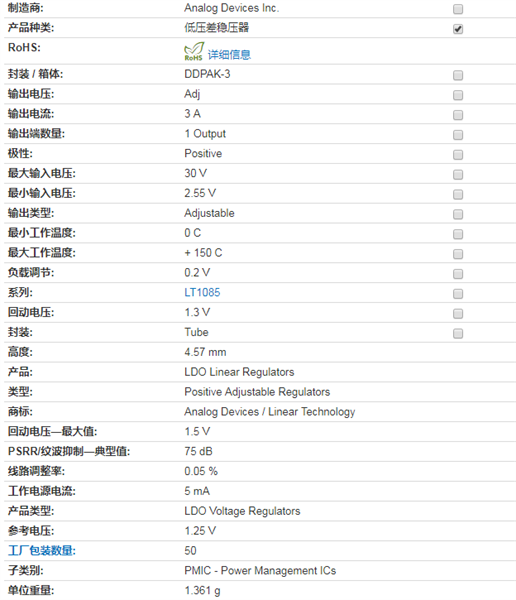516x600 pixels.
Task: Click 'PMIC - Power Management ICs' subcategory
Action: coord(260,571)
